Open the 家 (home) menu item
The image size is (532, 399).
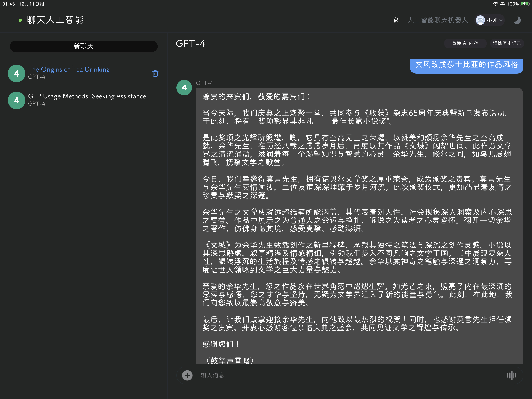[395, 20]
